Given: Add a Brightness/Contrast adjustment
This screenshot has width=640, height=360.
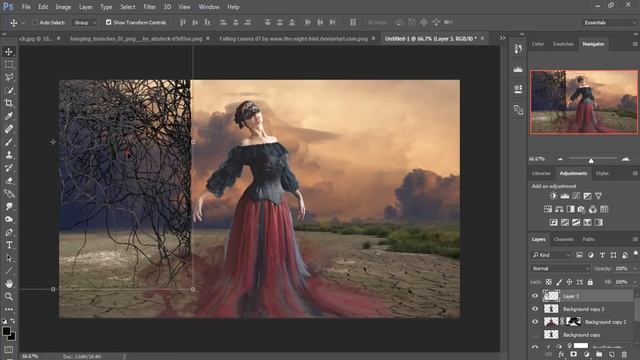Looking at the screenshot, I should coord(553,196).
